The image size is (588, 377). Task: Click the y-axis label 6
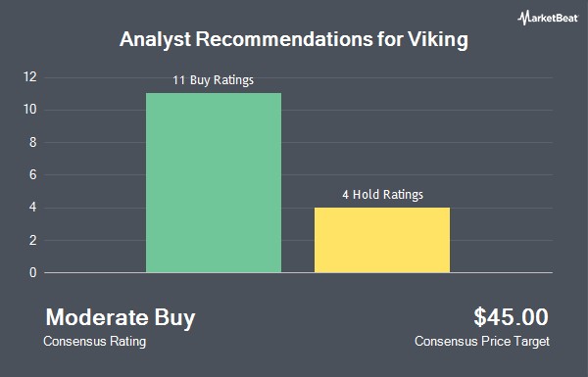tap(33, 174)
